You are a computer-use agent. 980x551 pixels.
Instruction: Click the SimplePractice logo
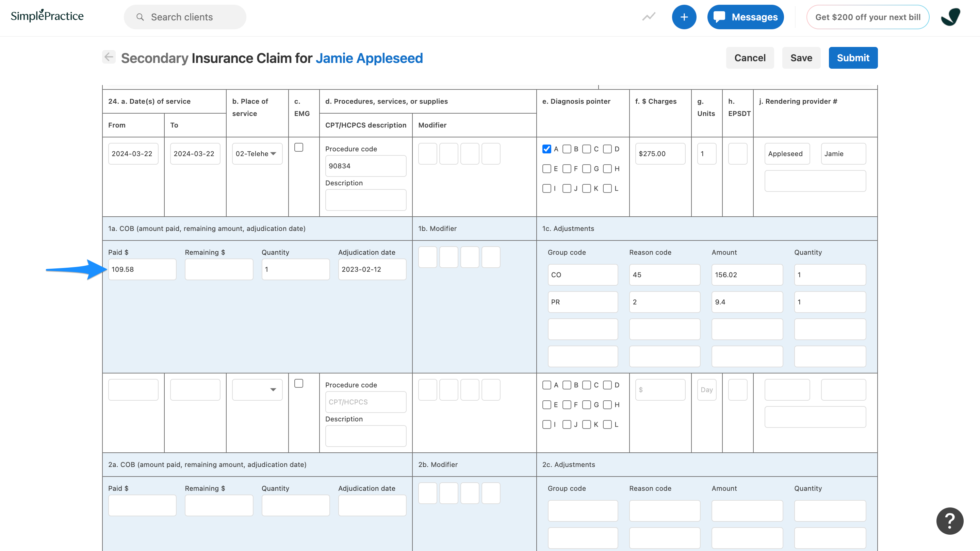(47, 16)
